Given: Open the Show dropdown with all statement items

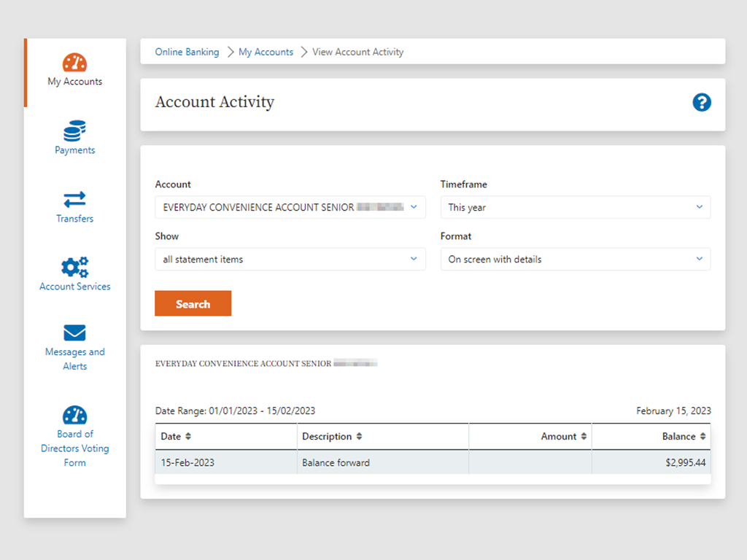Looking at the screenshot, I should coord(290,259).
